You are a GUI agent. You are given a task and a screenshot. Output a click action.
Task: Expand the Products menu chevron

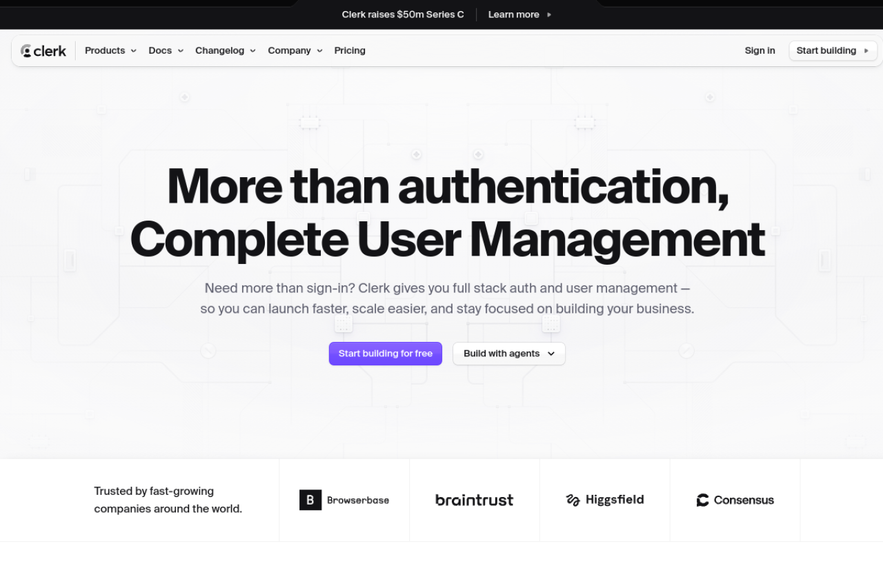tap(133, 51)
